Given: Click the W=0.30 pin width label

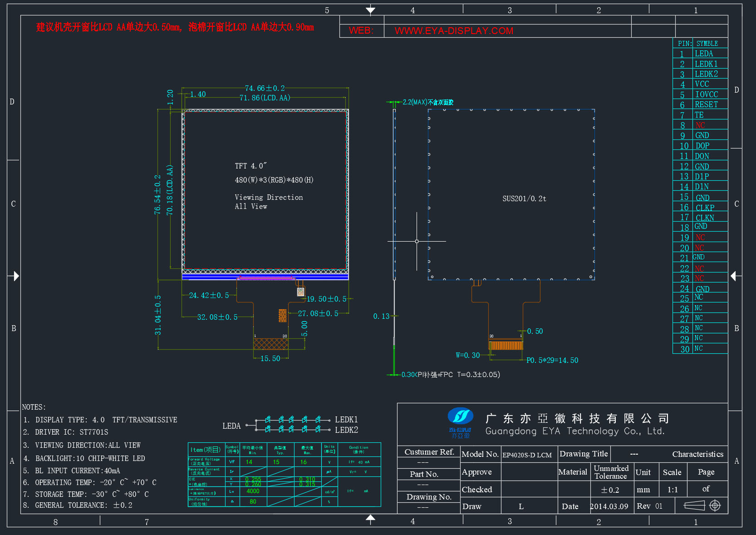Looking at the screenshot, I should [x=468, y=355].
